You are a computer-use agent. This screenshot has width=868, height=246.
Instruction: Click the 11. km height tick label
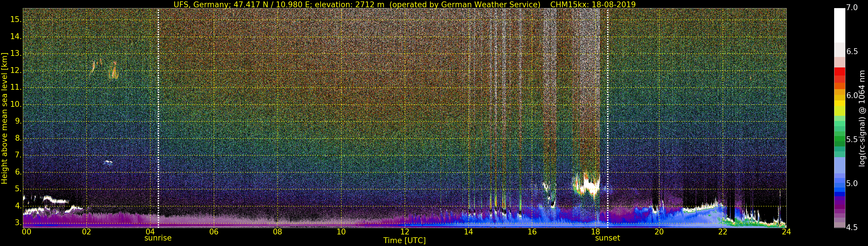[16, 87]
